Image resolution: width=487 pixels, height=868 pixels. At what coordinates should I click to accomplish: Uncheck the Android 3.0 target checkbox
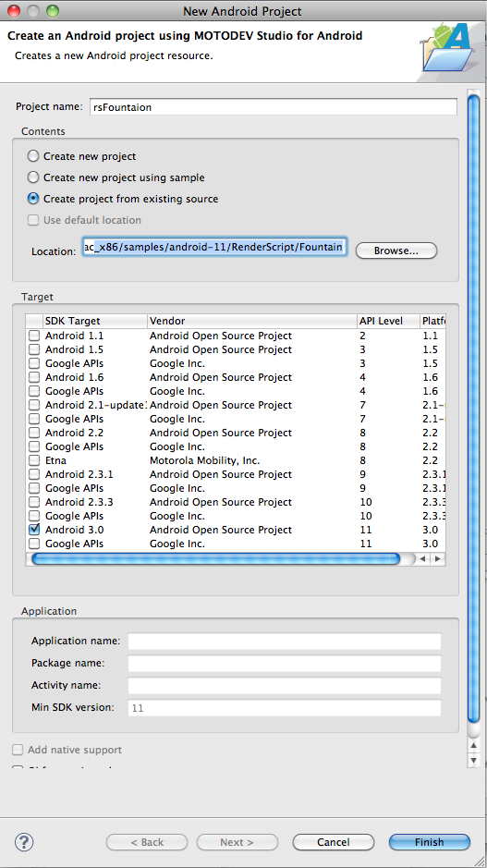34,530
